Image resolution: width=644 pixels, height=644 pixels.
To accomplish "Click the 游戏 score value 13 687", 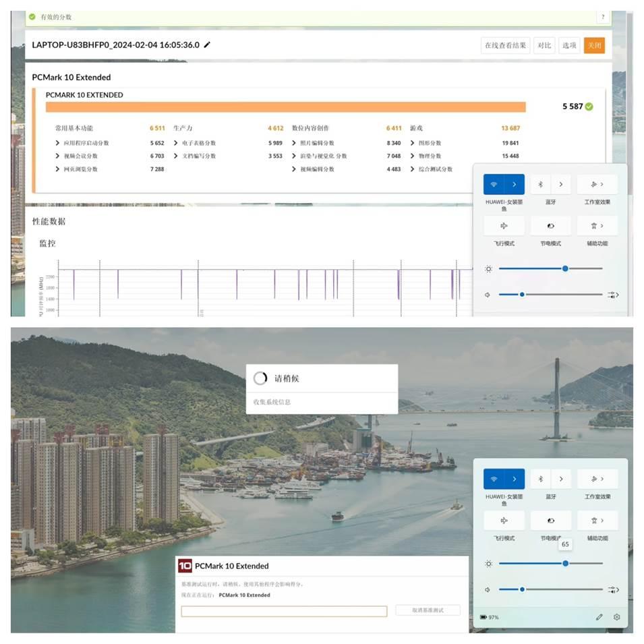I will click(510, 128).
